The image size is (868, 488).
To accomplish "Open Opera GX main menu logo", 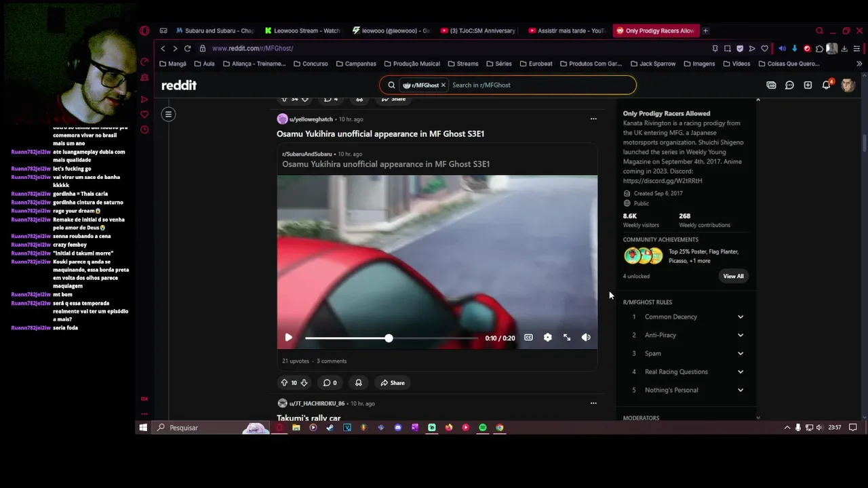I will 144,30.
